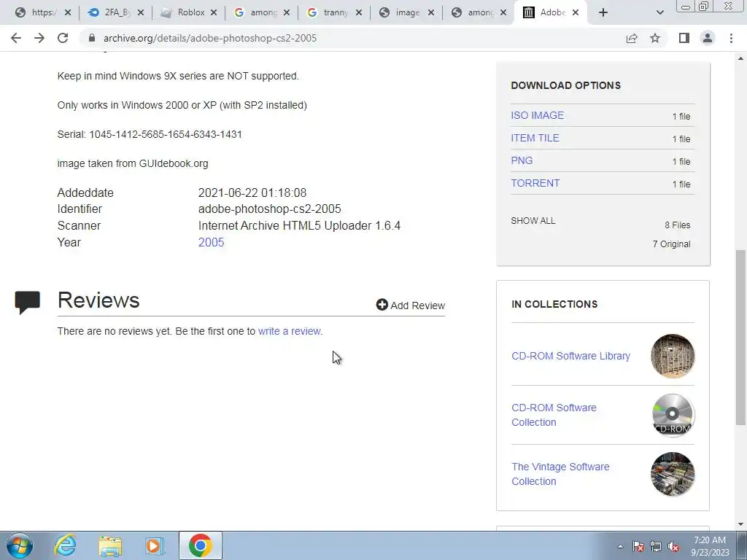The image size is (747, 560).
Task: Open The Vintage Software Collection link
Action: pyautogui.click(x=560, y=474)
